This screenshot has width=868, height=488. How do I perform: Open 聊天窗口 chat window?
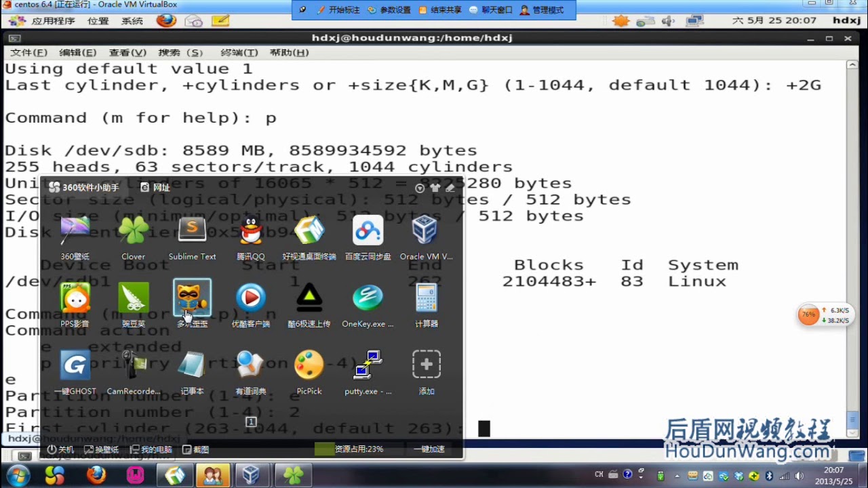tap(491, 10)
